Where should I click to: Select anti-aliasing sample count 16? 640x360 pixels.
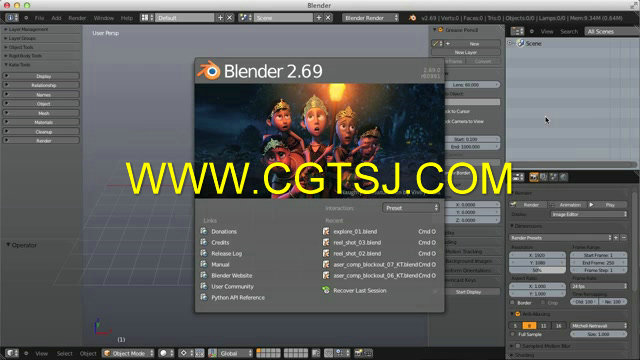tap(558, 325)
